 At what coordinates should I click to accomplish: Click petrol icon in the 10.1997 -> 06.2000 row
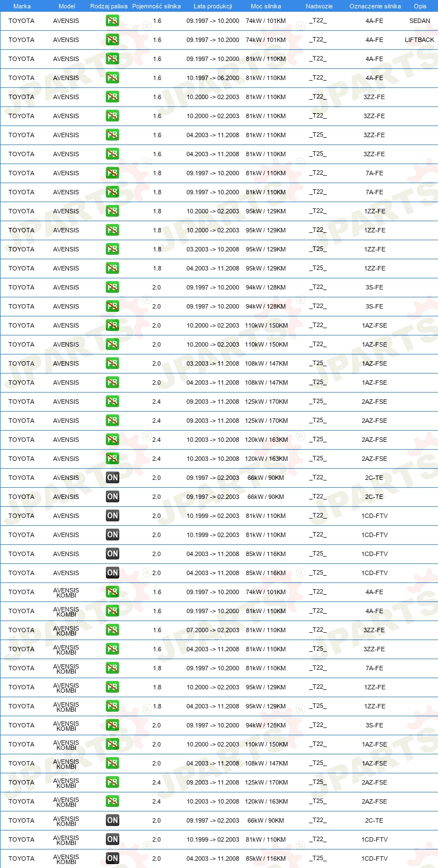tap(112, 78)
